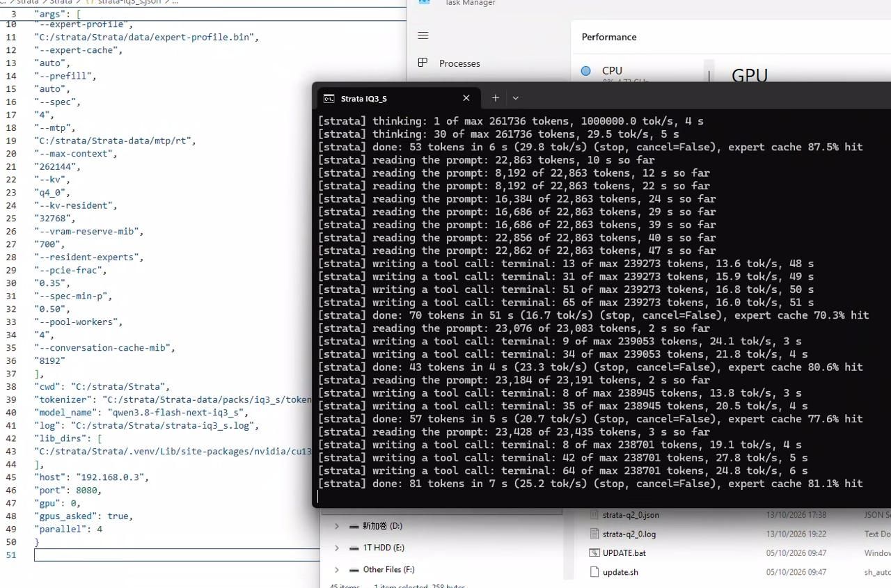Open the Task Manager hamburger navigation menu

423,35
